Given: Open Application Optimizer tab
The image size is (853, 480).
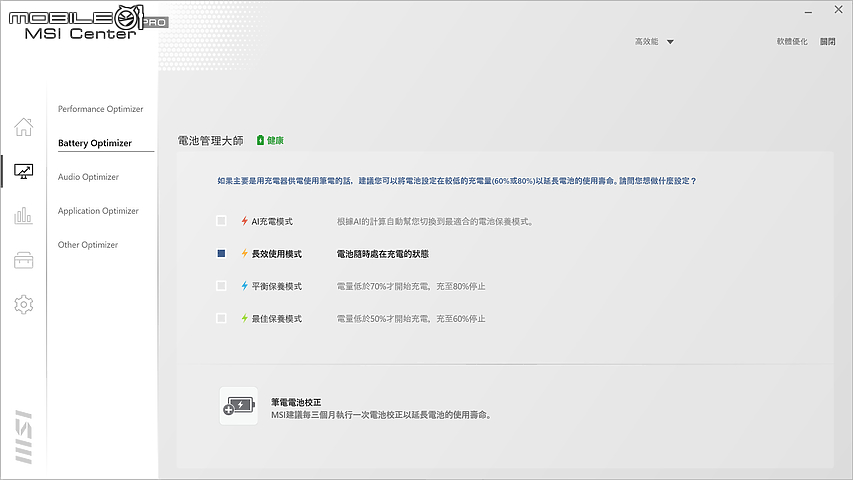Looking at the screenshot, I should (98, 211).
